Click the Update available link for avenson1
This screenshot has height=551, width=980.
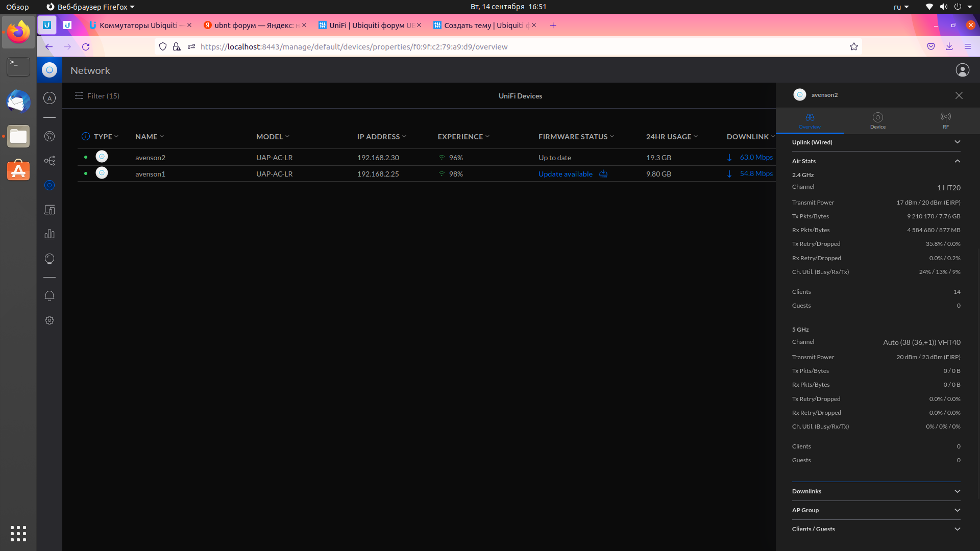[566, 174]
